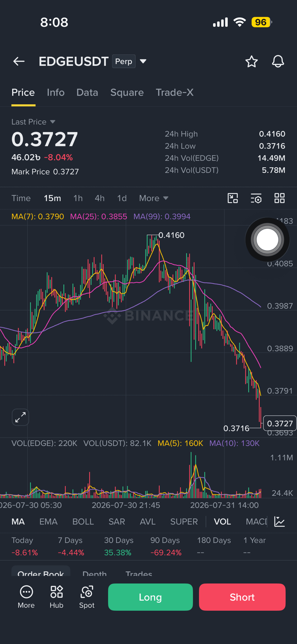This screenshot has width=297, height=644.
Task: Add EDGEUSDT to favorites with star icon
Action: point(251,62)
